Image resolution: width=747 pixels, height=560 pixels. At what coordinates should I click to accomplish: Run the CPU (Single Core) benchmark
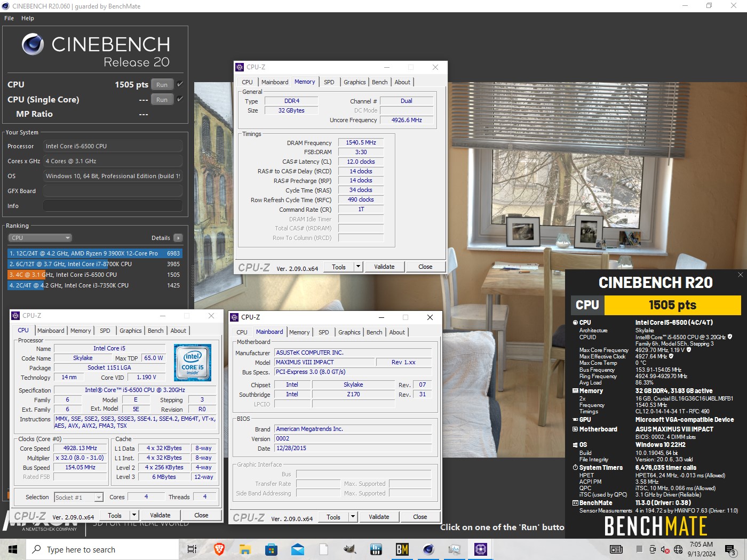(x=162, y=99)
